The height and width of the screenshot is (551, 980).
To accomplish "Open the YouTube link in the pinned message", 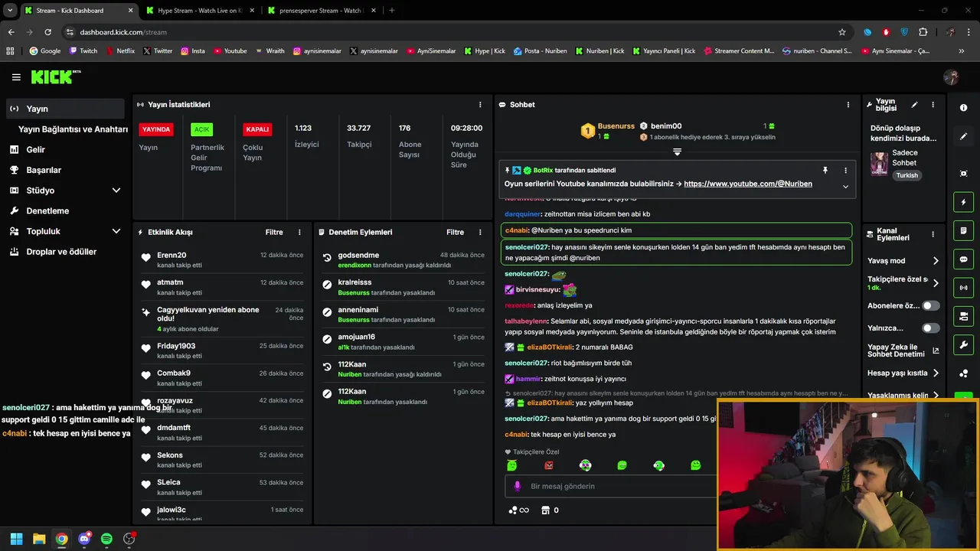I will [748, 184].
